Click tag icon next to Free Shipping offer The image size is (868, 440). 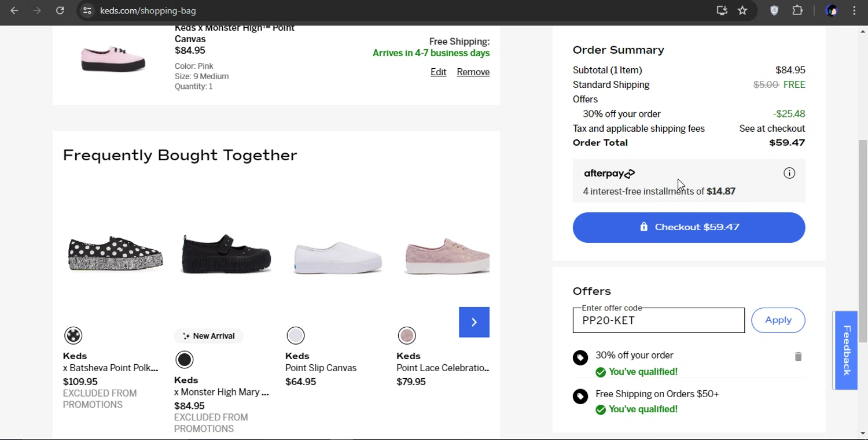point(580,396)
